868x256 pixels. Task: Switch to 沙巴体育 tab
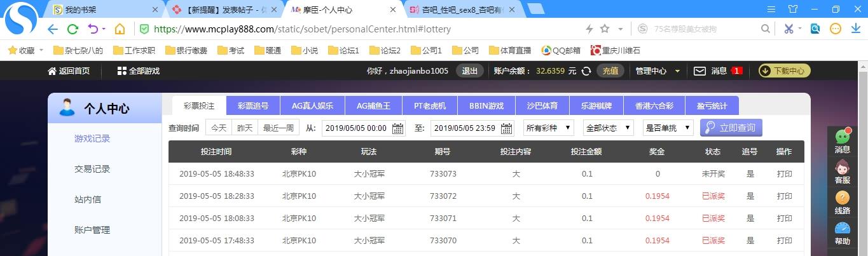click(542, 106)
